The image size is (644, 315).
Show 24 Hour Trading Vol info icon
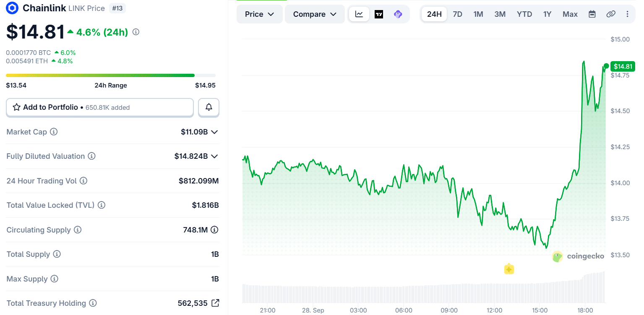[x=83, y=181]
